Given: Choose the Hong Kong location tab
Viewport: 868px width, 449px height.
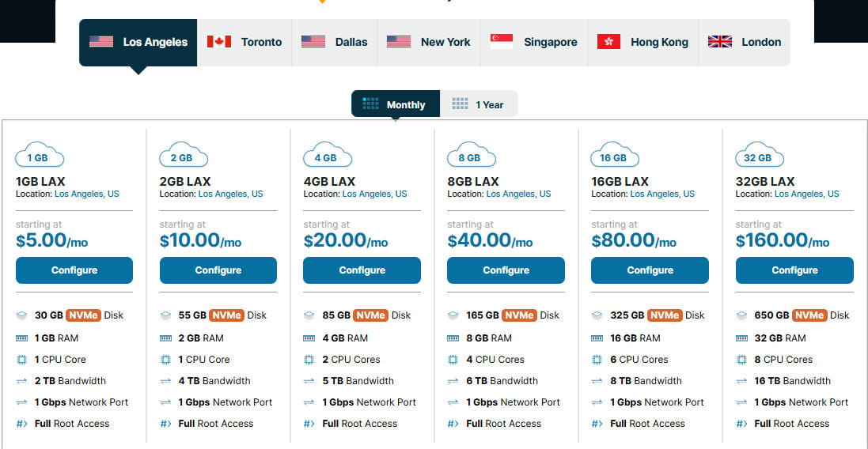Looking at the screenshot, I should coord(642,43).
